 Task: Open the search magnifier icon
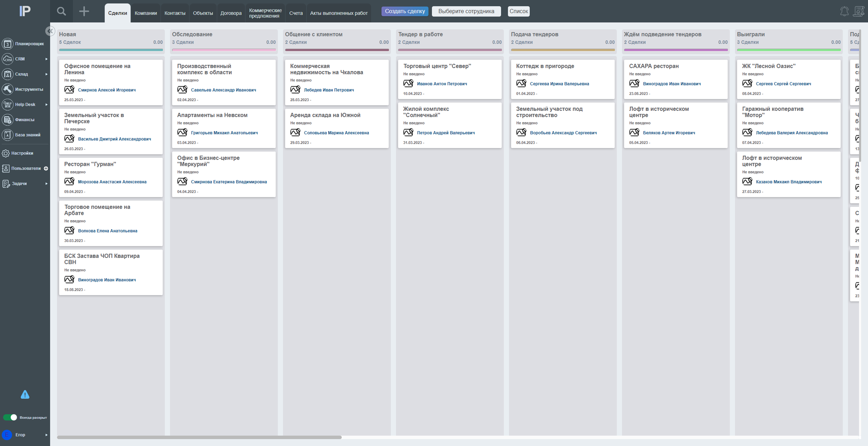[x=61, y=11]
